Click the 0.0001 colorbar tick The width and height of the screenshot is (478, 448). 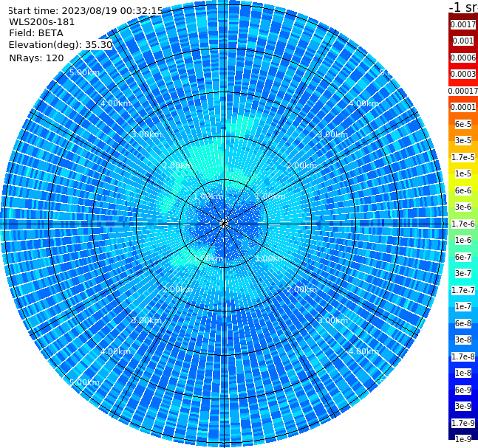click(x=463, y=107)
